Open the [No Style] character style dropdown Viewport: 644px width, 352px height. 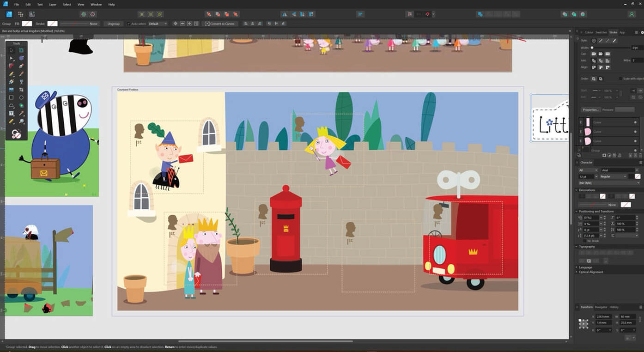pos(609,183)
